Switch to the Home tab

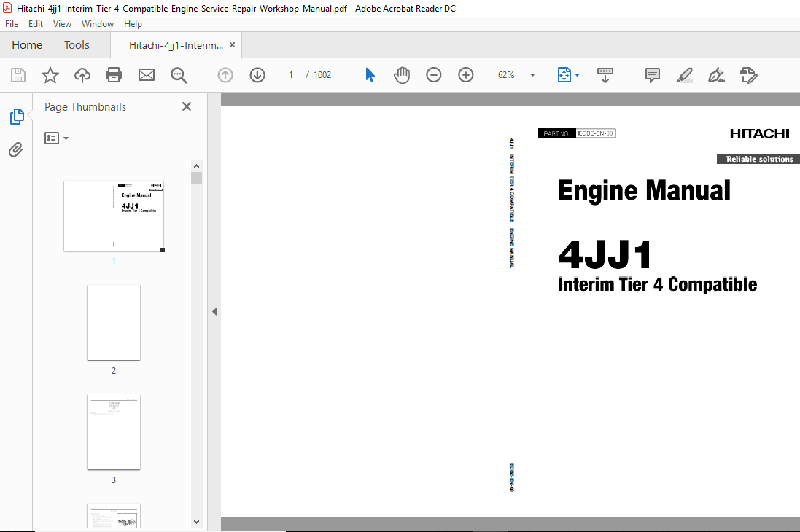coord(27,45)
